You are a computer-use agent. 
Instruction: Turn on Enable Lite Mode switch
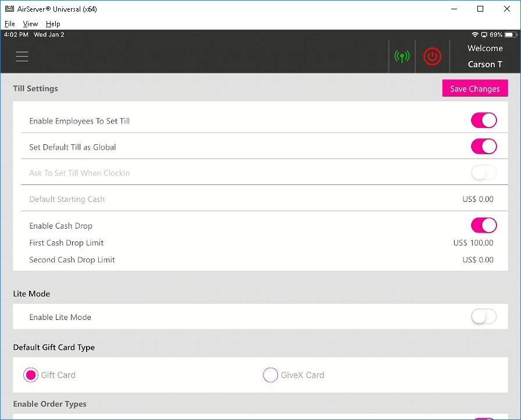[483, 316]
